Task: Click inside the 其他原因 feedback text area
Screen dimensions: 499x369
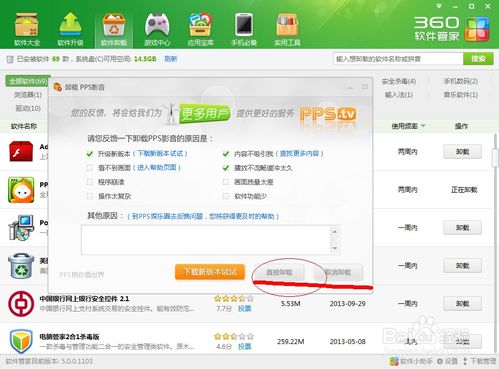Action: tap(206, 240)
